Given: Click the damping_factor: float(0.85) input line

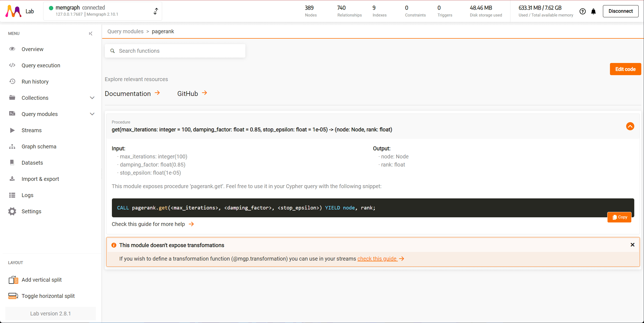Looking at the screenshot, I should click(152, 165).
